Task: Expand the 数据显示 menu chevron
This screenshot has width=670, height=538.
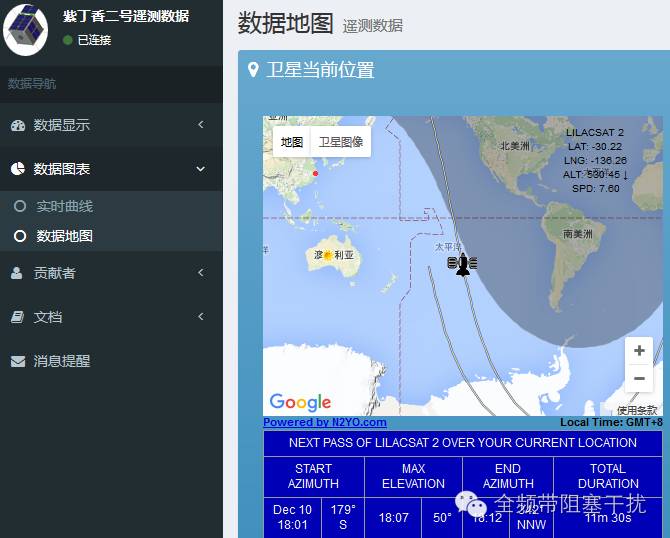Action: point(201,124)
